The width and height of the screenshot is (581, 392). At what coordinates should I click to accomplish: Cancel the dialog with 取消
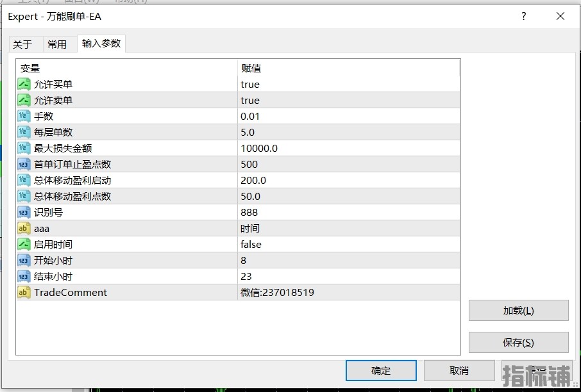pyautogui.click(x=459, y=370)
